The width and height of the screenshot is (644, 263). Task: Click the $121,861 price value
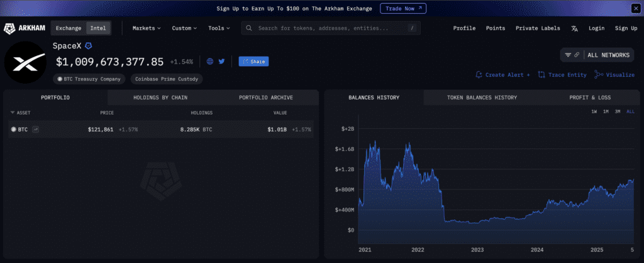[101, 130]
